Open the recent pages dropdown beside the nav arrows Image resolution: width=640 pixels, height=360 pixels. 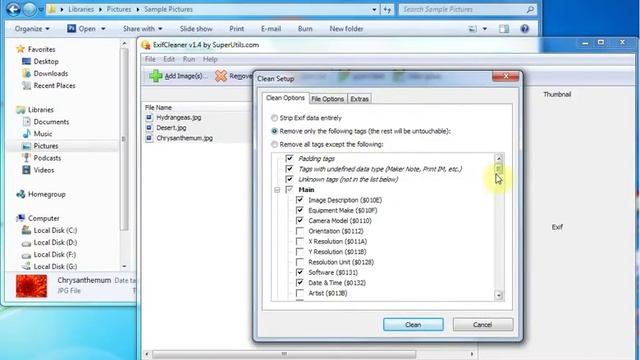click(41, 9)
